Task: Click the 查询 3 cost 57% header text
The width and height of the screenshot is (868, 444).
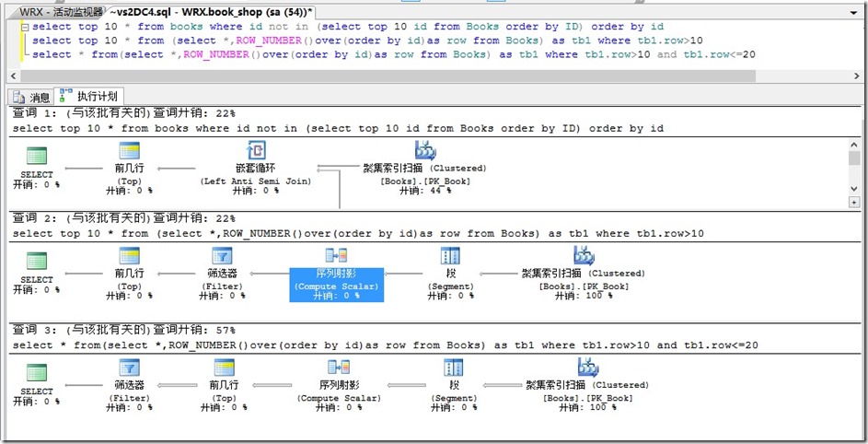Action: coord(124,330)
